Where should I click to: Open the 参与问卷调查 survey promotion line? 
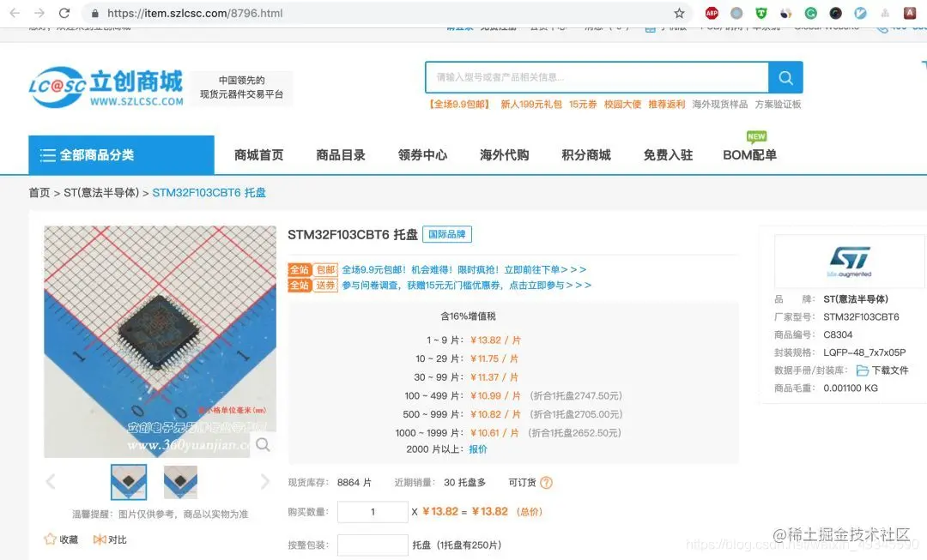pos(466,285)
